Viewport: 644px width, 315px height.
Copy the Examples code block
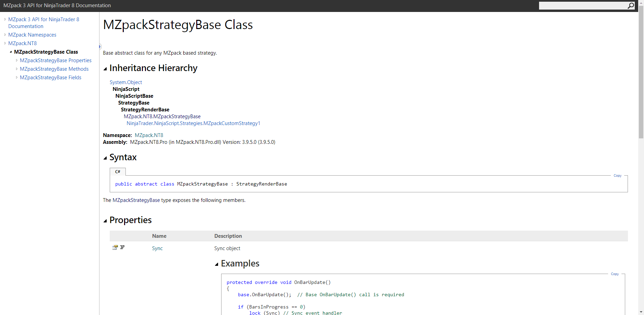click(x=615, y=274)
